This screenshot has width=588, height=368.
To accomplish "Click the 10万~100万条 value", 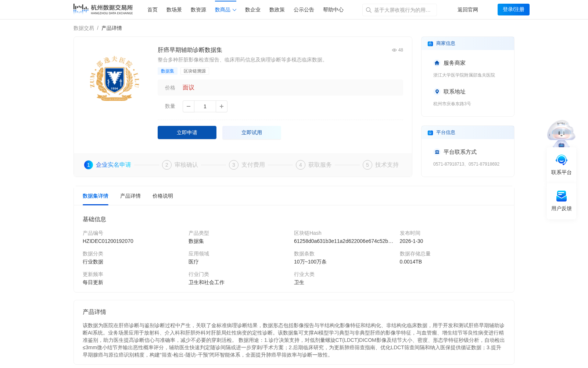I will point(310,262).
